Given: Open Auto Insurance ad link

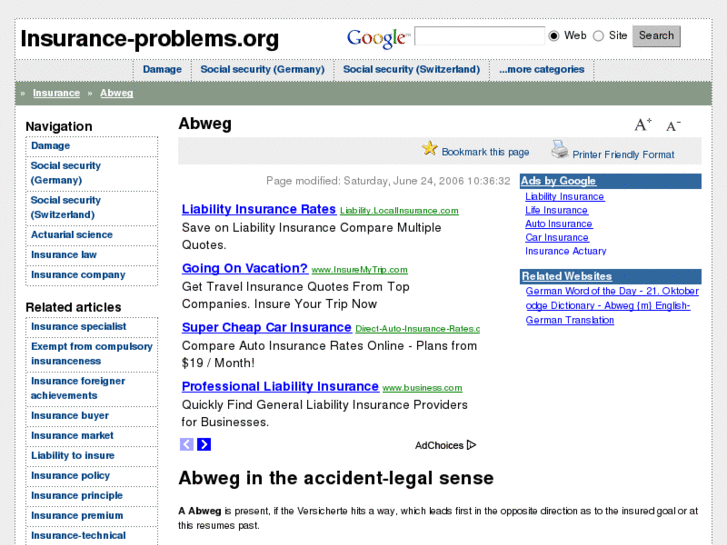Looking at the screenshot, I should click(x=558, y=224).
